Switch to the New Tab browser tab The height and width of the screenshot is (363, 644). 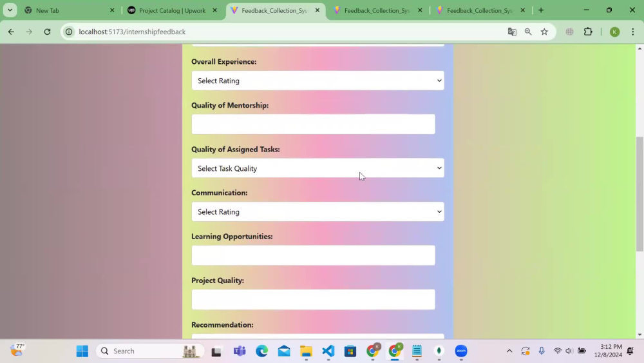(x=69, y=11)
